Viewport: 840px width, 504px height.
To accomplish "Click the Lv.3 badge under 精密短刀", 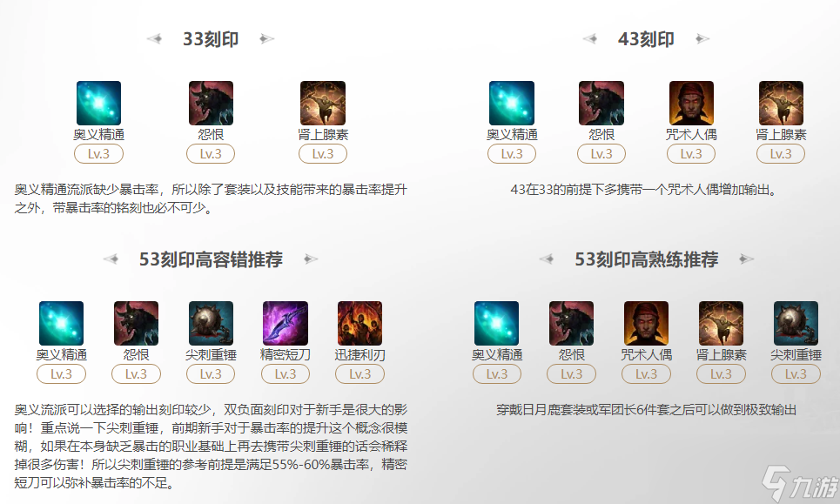I will point(285,373).
